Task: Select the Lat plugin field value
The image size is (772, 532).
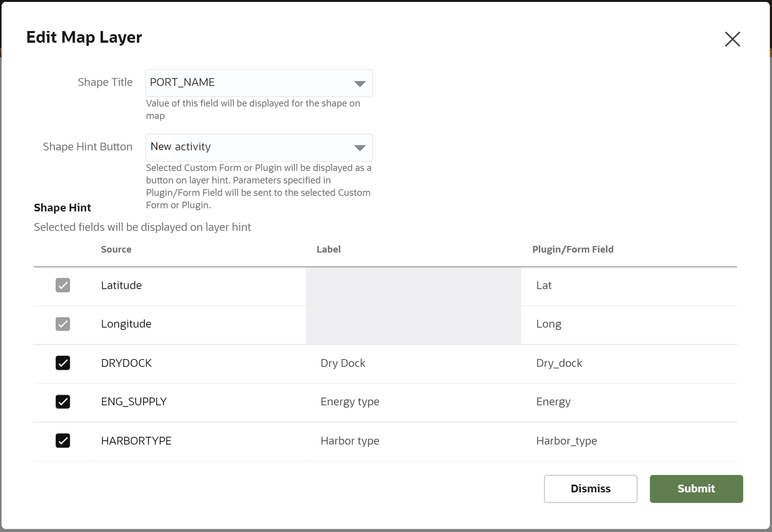Action: coord(544,285)
